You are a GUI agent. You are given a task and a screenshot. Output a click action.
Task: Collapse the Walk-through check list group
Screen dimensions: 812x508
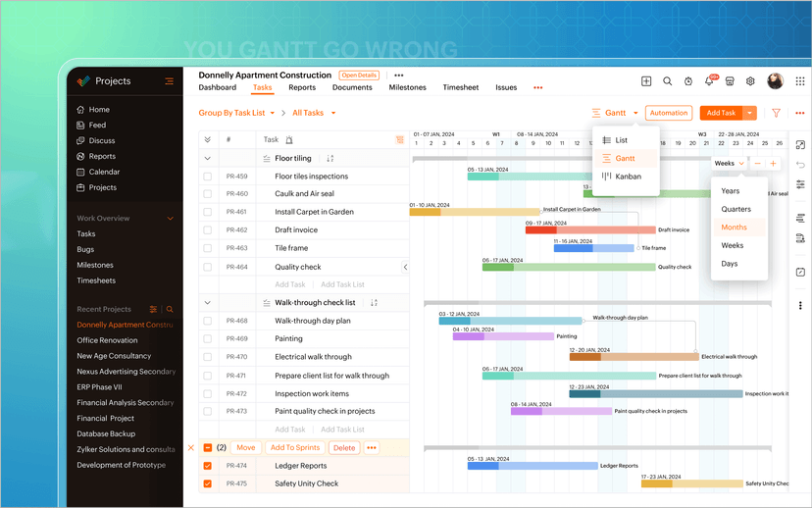point(208,302)
